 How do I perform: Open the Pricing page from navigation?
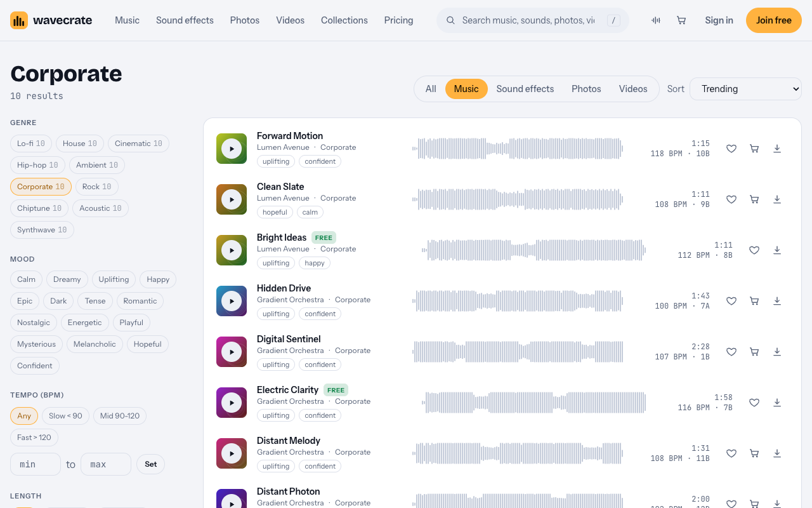(398, 20)
